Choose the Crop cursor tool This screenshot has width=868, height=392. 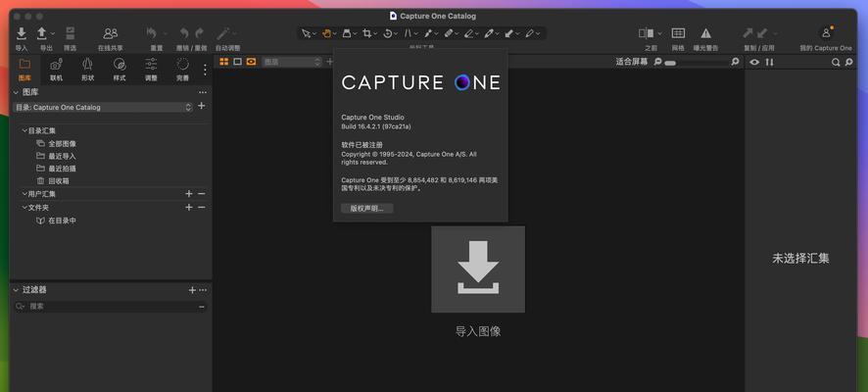point(367,33)
